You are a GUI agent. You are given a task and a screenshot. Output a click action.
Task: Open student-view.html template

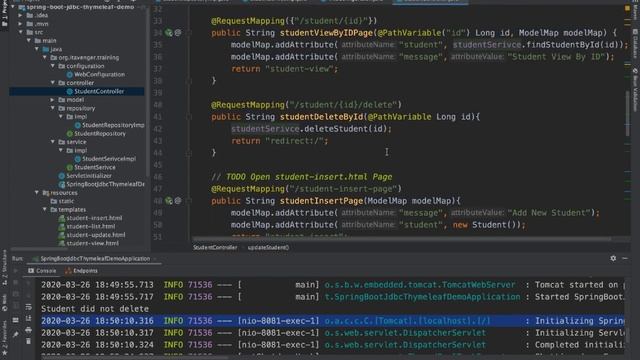pos(89,243)
